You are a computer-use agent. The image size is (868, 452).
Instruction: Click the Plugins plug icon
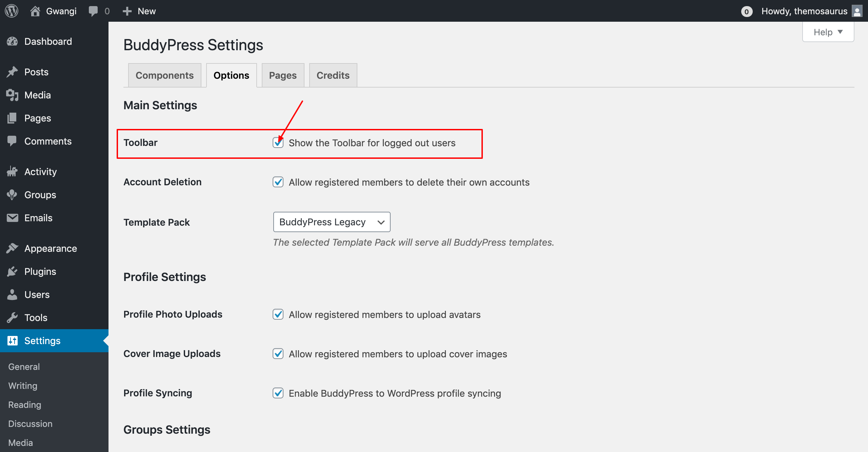point(12,271)
